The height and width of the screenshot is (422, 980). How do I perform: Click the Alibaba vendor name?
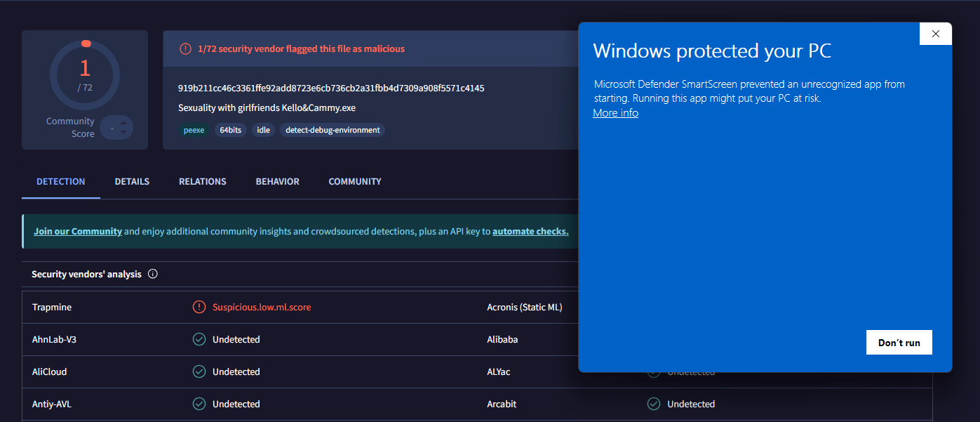502,339
